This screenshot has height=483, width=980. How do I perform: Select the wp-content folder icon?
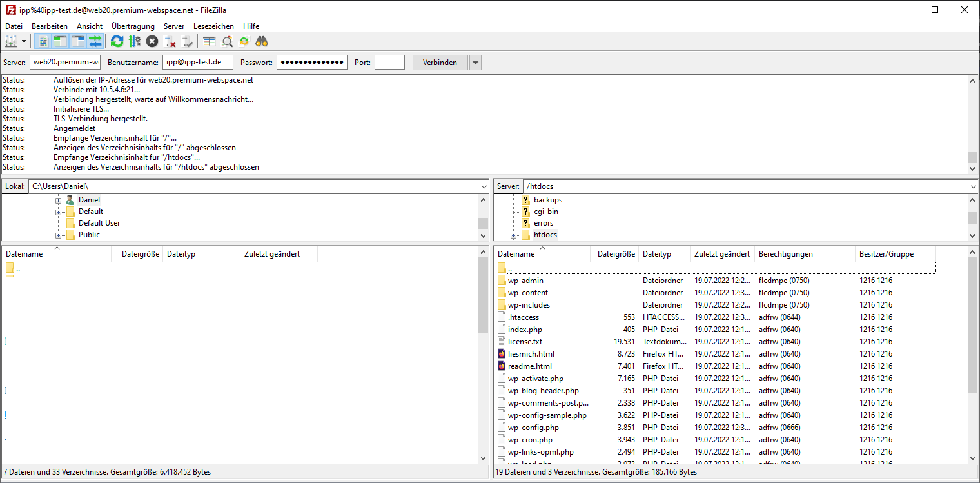(x=502, y=293)
